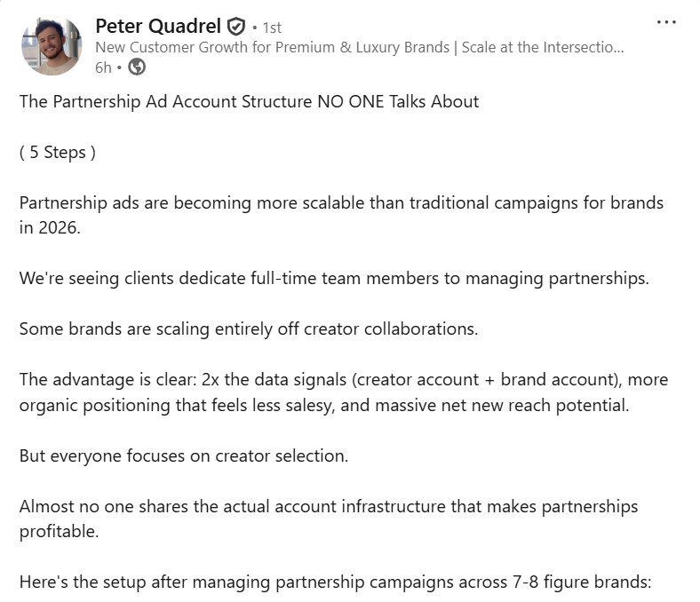Click the author name Peter Quadrel
The height and width of the screenshot is (602, 700).
coord(157,26)
